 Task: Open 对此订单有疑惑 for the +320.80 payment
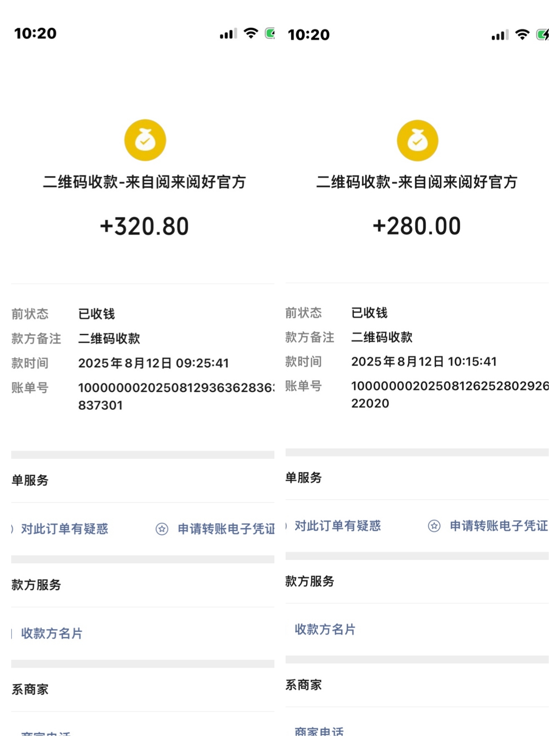(x=64, y=529)
